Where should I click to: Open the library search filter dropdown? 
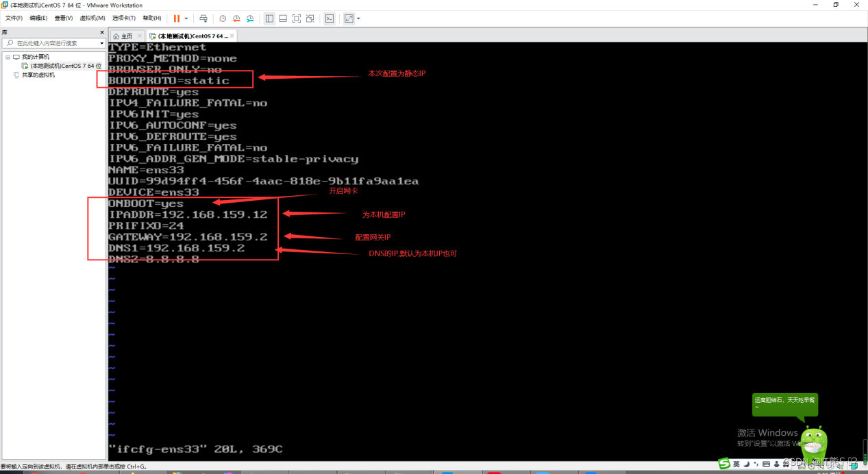(102, 43)
